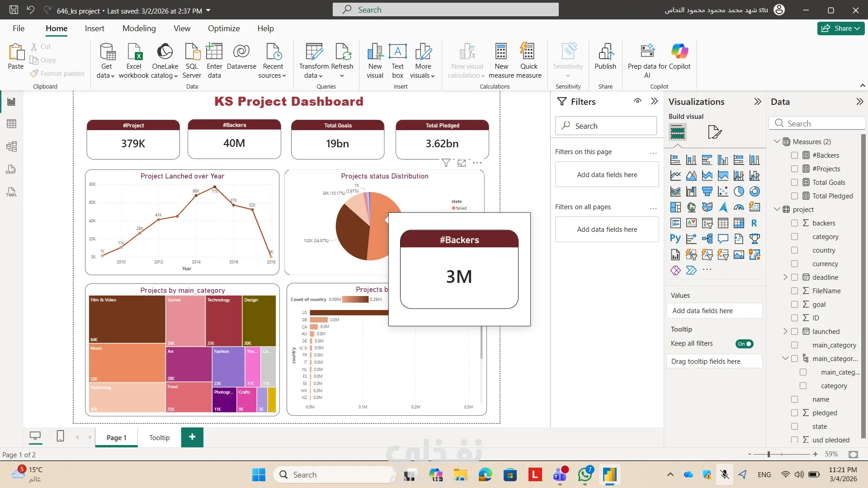Switch to the Tooltip page tab

point(159,437)
